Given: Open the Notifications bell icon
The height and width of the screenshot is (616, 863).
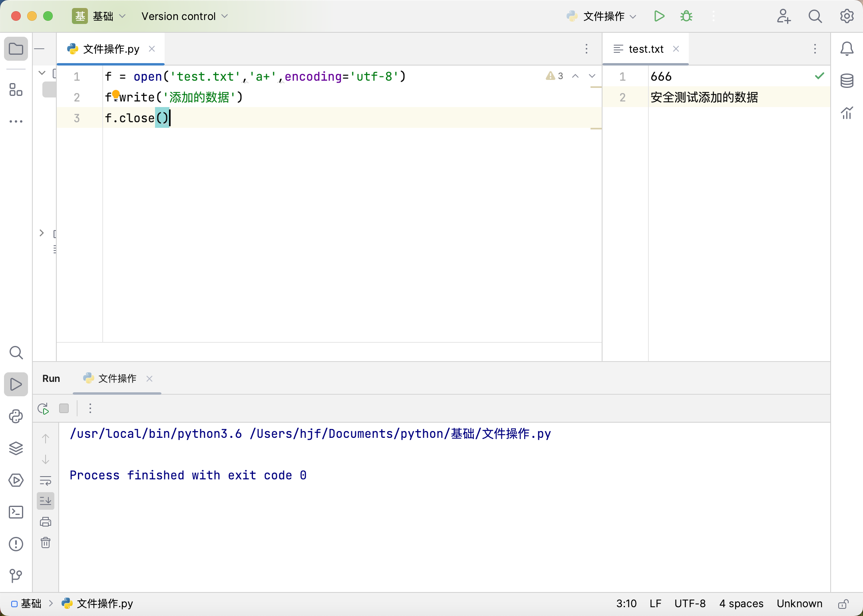Looking at the screenshot, I should click(847, 49).
